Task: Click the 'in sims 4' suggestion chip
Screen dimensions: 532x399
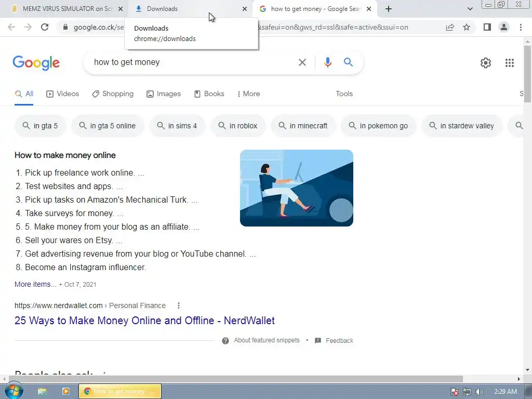Action: [x=177, y=126]
